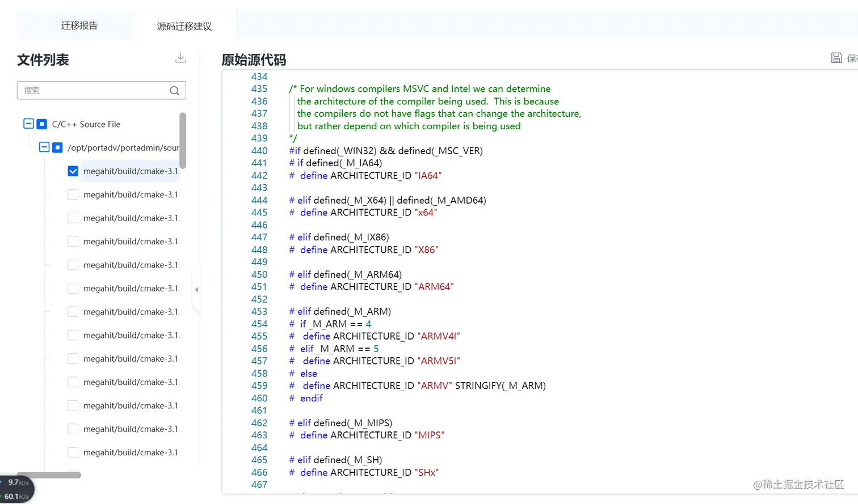Image resolution: width=858 pixels, height=504 pixels.
Task: Click the "elif defined(_M_X64) || defined(_M_AMD64)" line
Action: point(388,200)
